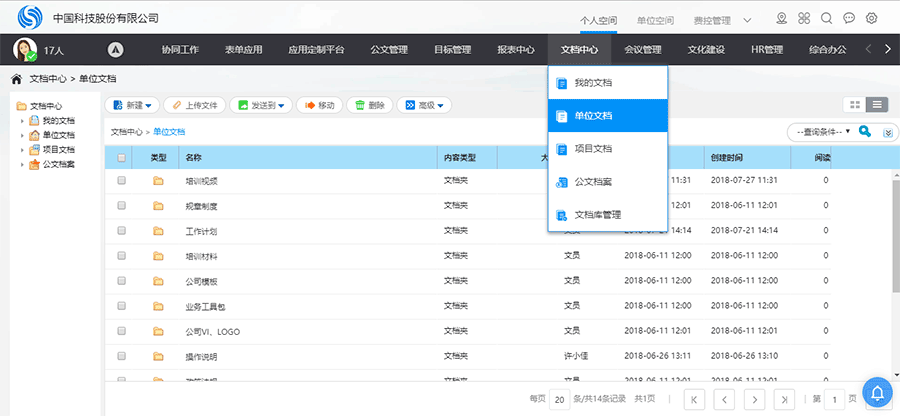The image size is (900, 416).
Task: Click the home icon in breadcrumb
Action: click(x=16, y=78)
